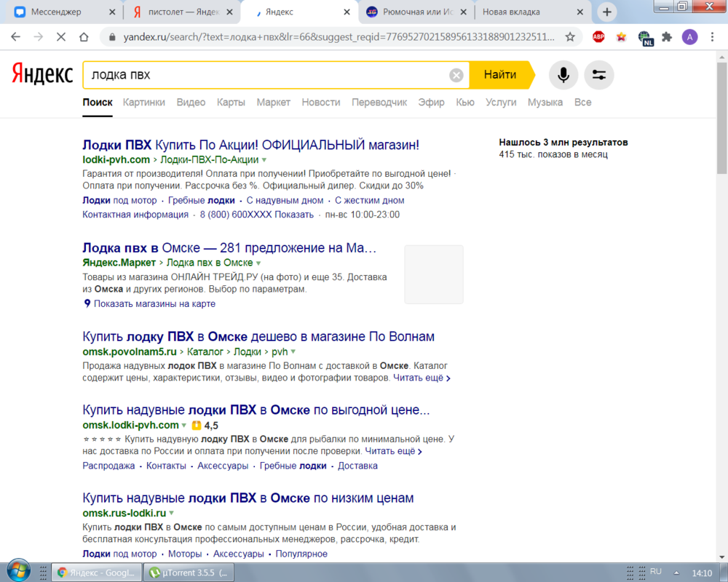Open the Все services menu
This screenshot has height=582, width=728.
582,102
